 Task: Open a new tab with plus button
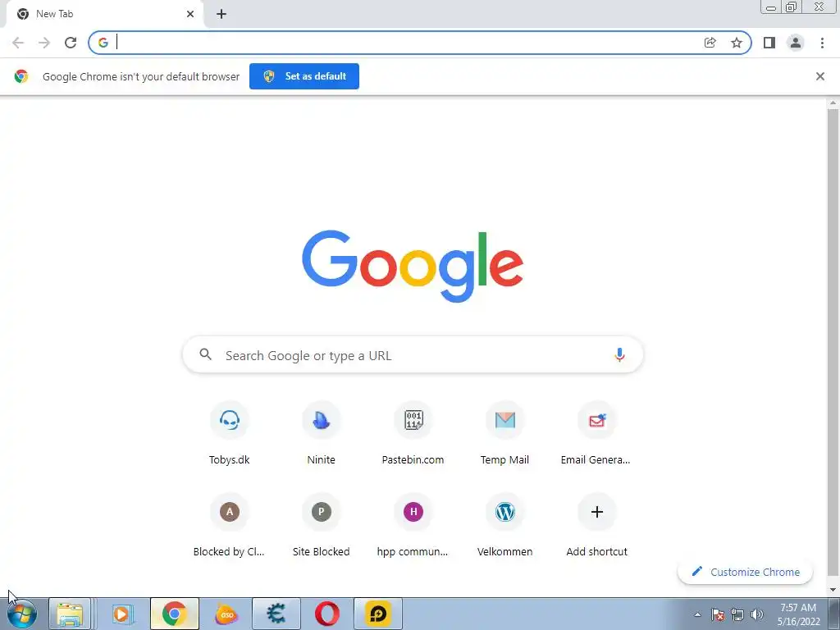point(221,14)
